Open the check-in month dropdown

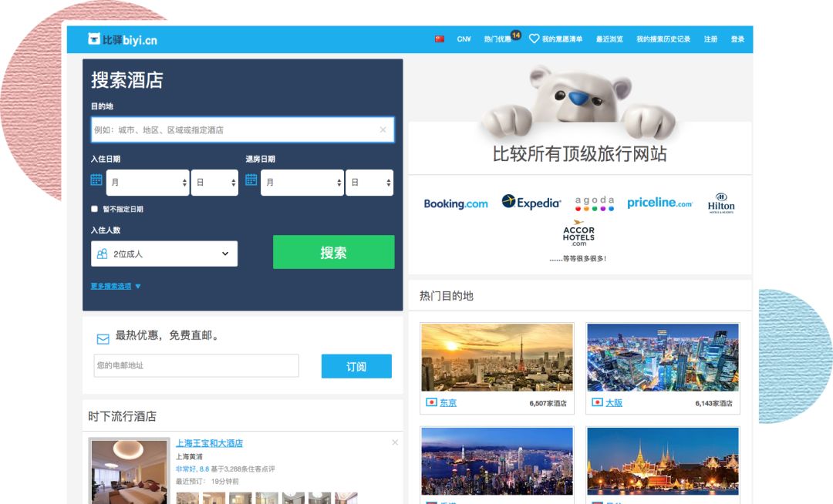[147, 183]
